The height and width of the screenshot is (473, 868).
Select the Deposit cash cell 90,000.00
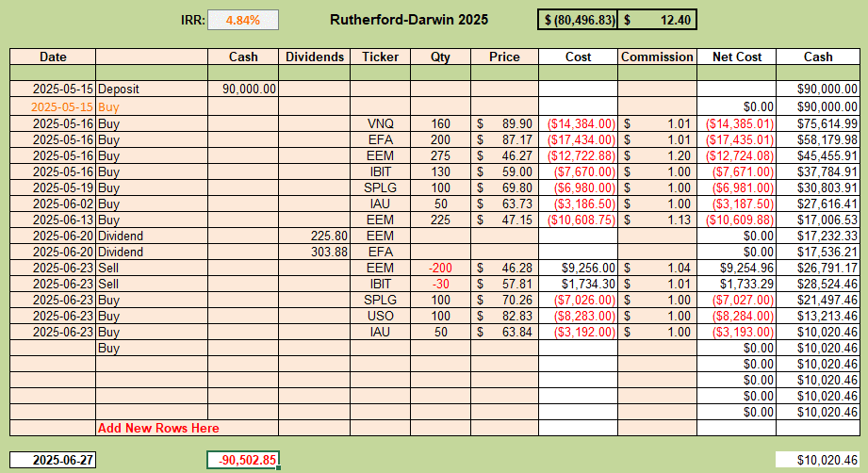click(x=243, y=90)
